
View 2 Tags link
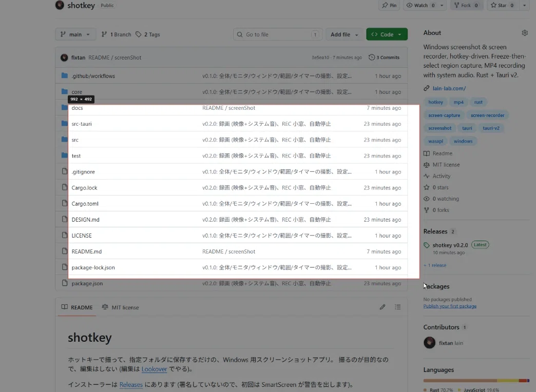(148, 34)
